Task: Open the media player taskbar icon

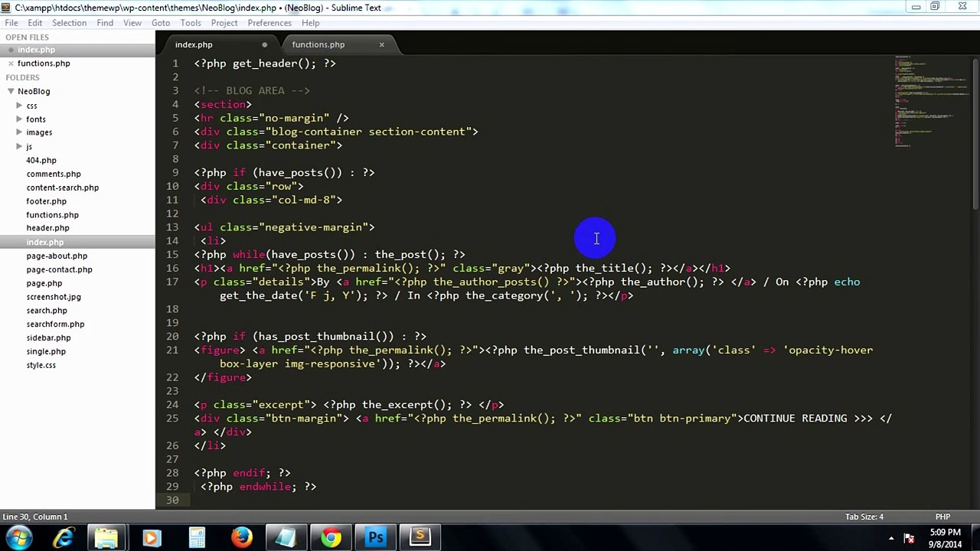Action: (x=151, y=538)
